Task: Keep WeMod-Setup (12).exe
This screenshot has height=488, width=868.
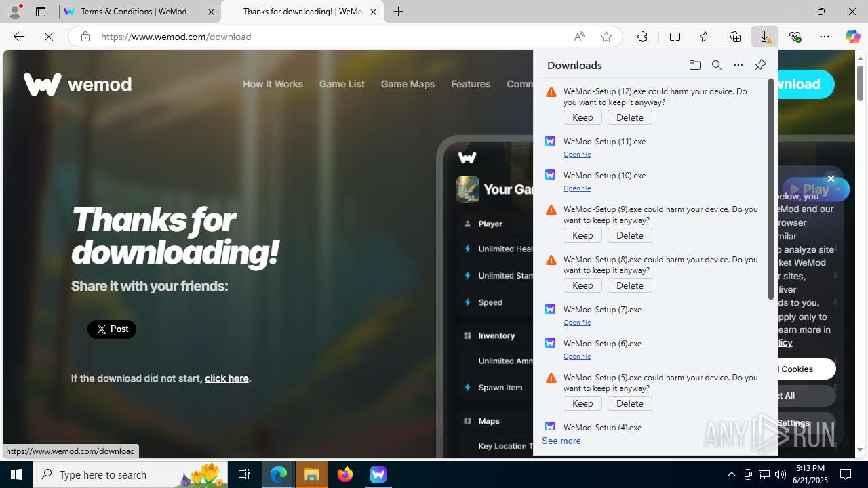Action: tap(583, 117)
